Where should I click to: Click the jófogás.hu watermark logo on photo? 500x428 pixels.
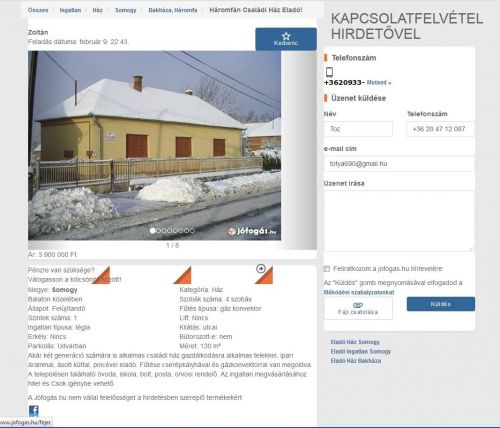click(x=252, y=231)
